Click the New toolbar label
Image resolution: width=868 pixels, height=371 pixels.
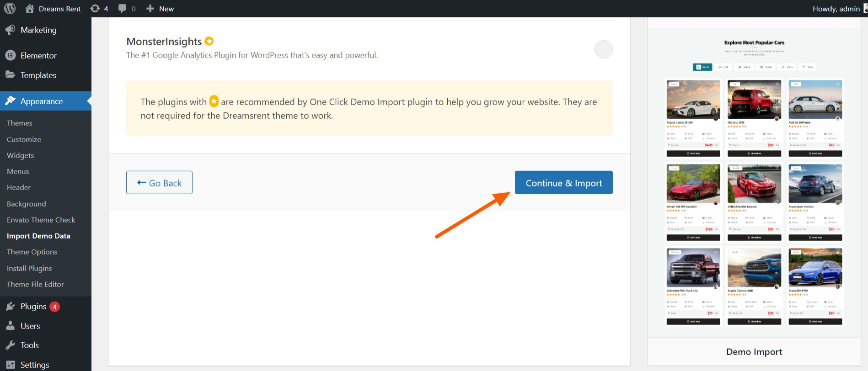point(166,9)
